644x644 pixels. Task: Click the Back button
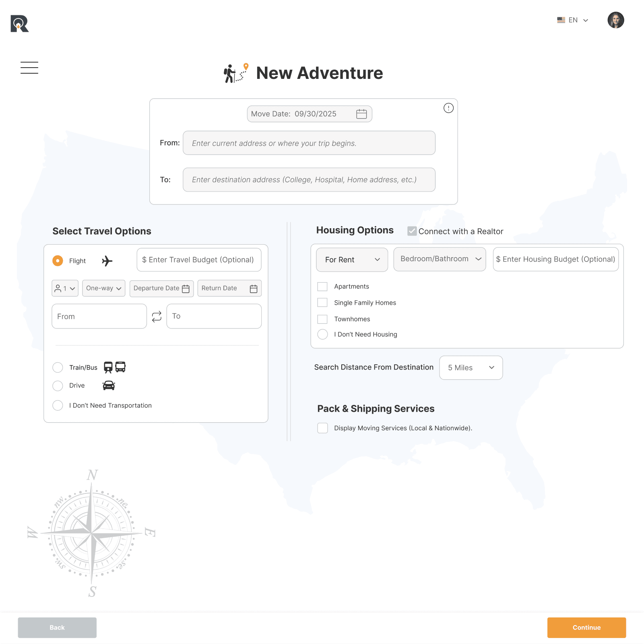(x=57, y=627)
